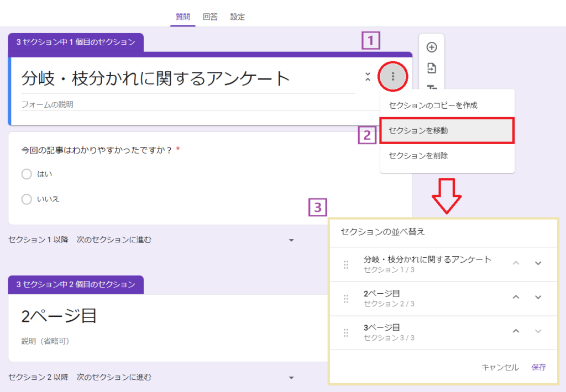This screenshot has height=392, width=566.
Task: Collapse the section with the shrink icon
Action: pos(368,77)
